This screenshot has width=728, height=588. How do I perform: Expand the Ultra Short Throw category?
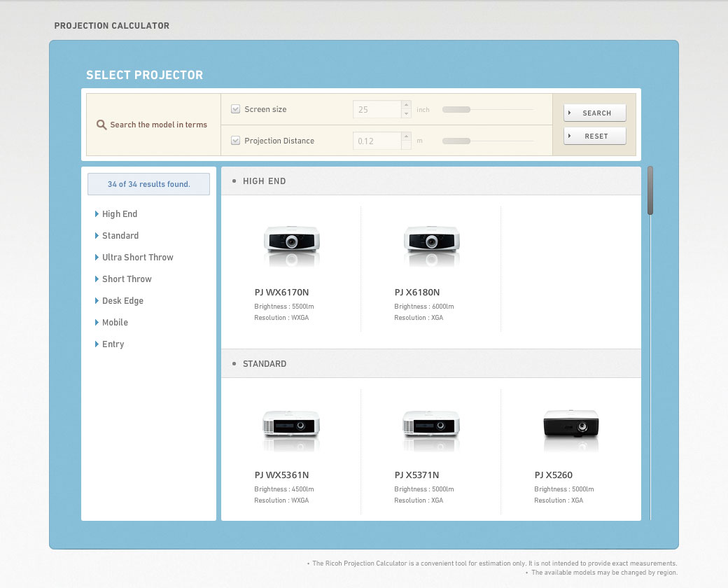[138, 257]
